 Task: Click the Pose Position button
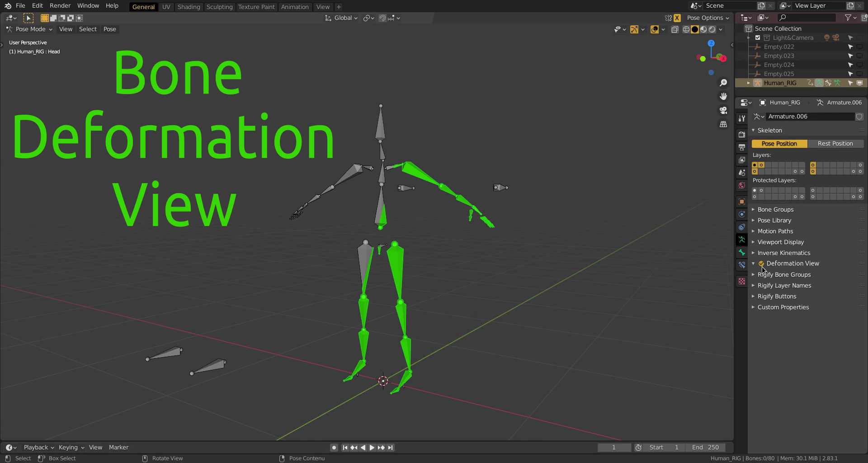tap(779, 144)
